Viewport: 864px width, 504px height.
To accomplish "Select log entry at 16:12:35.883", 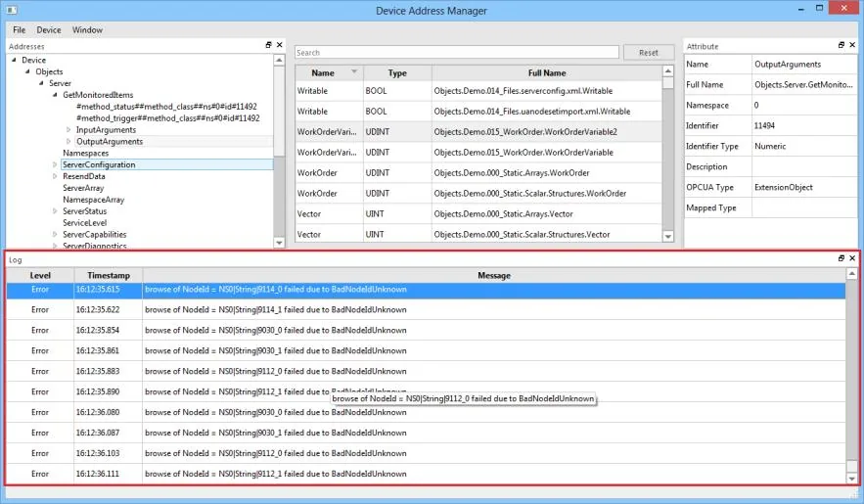I will click(426, 371).
